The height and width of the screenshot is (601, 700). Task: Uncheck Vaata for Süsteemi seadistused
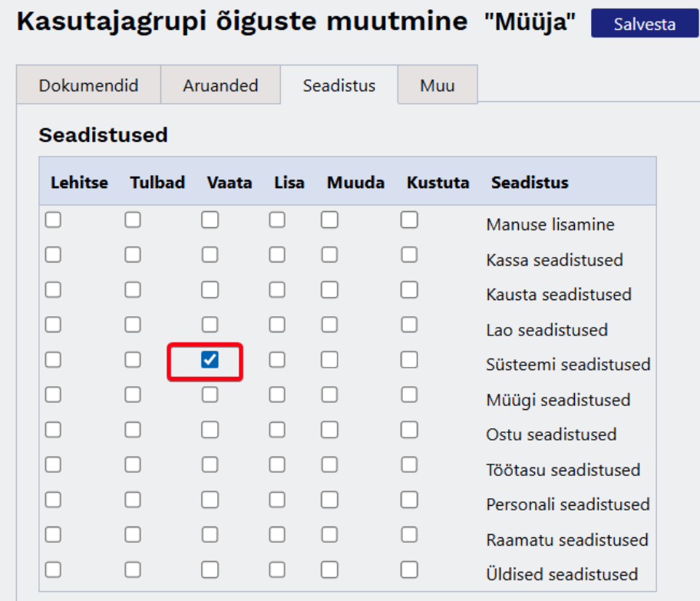click(210, 360)
